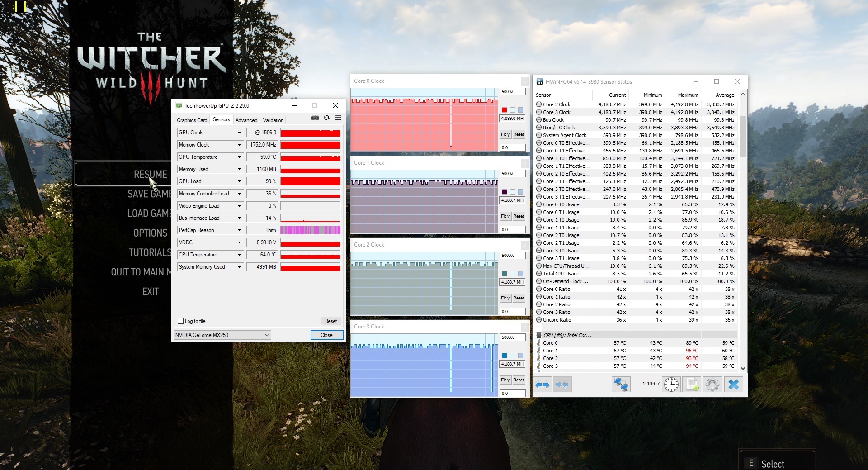Viewport: 868px width, 470px height.
Task: Start logging with the HWiNFO log file icon
Action: 692,385
